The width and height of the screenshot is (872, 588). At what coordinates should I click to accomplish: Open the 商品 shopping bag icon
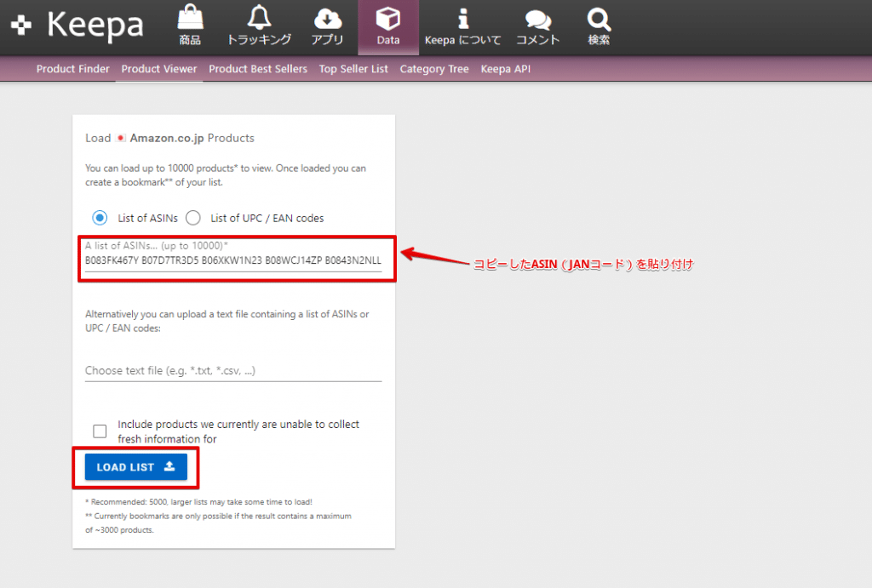pyautogui.click(x=190, y=19)
